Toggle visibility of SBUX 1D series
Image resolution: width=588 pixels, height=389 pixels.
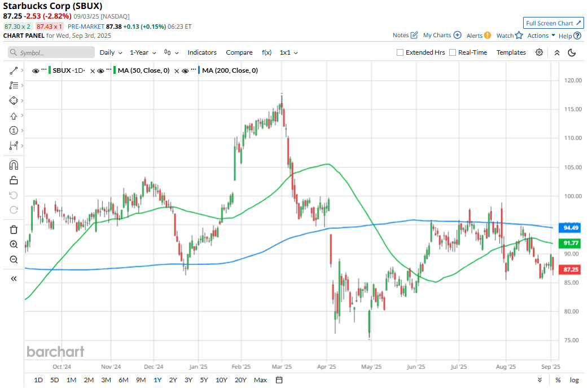pos(36,71)
